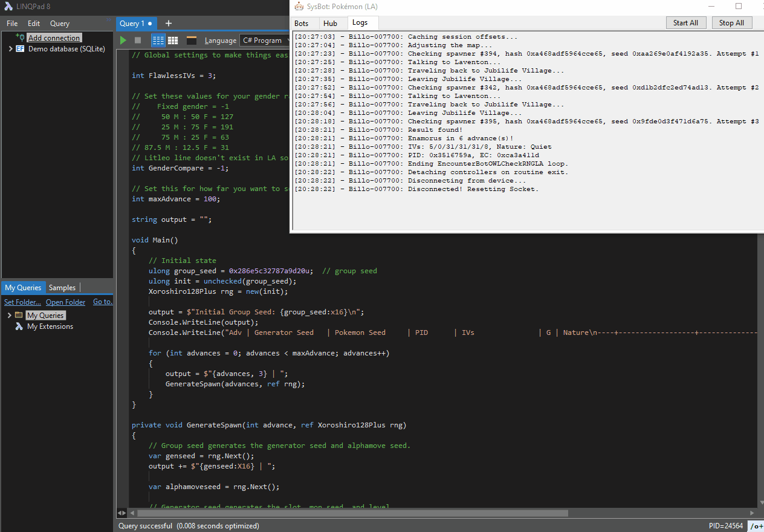Click the PID=24564 status bar entry
Image resolution: width=764 pixels, height=532 pixels.
(x=726, y=526)
